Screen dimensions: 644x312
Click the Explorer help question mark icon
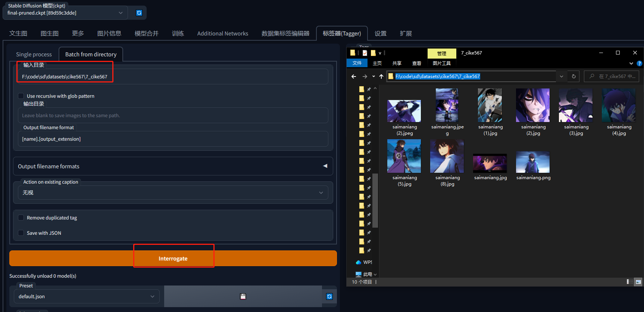click(x=639, y=63)
